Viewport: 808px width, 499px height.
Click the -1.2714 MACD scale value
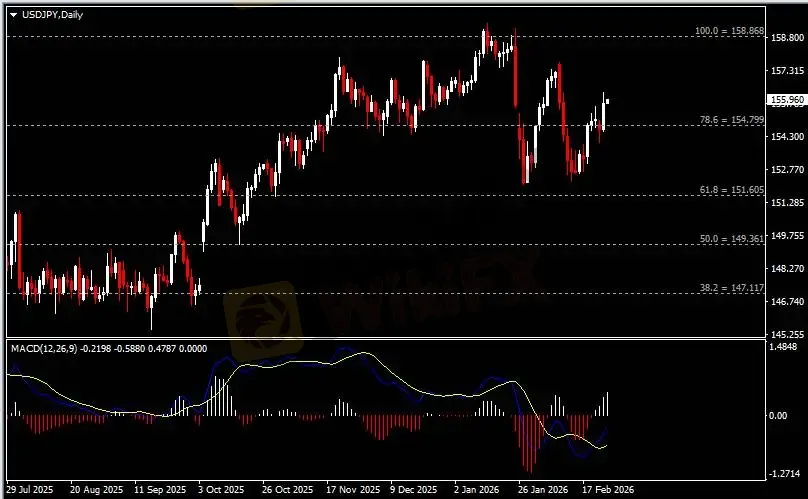pos(787,474)
